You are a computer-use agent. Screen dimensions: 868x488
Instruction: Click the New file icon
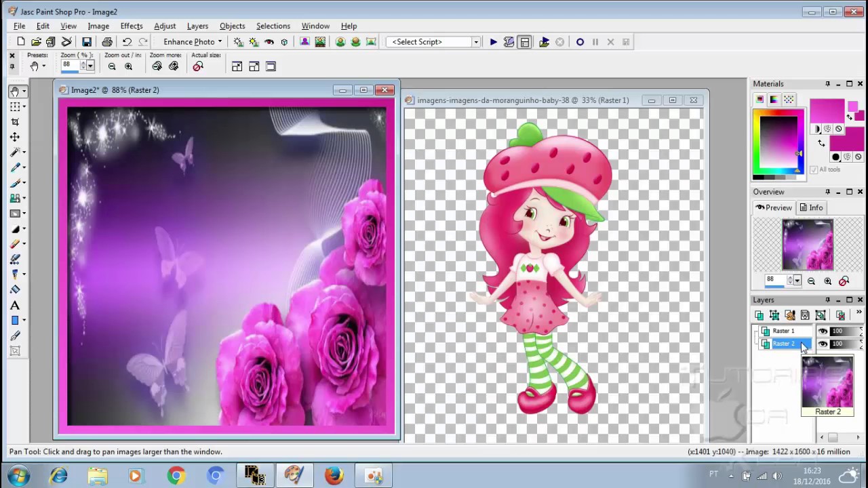tap(20, 42)
